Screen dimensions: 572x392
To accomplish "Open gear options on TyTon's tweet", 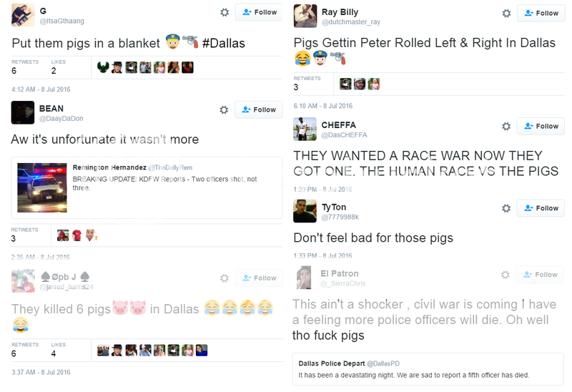I will pyautogui.click(x=506, y=208).
